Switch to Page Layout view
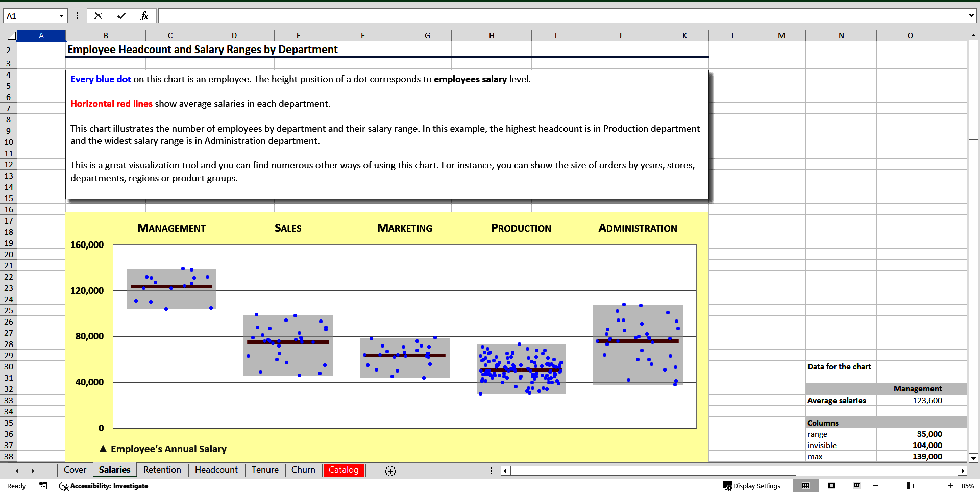The height and width of the screenshot is (493, 980). tap(831, 486)
